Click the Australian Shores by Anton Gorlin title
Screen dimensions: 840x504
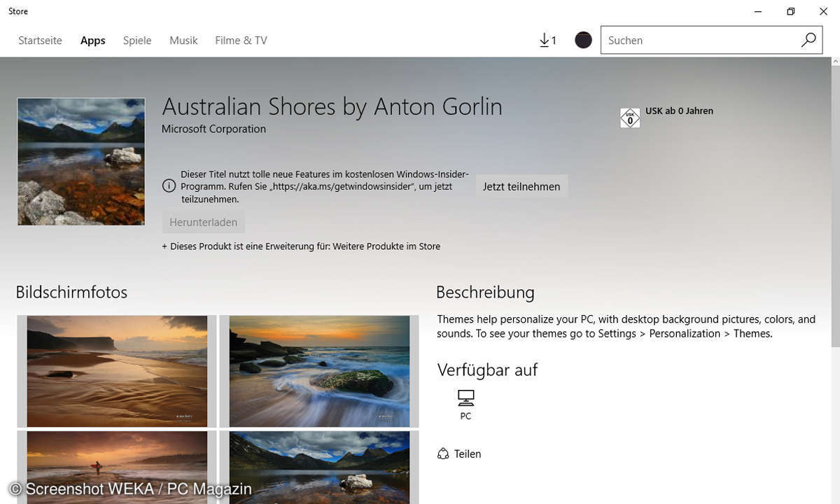tap(332, 106)
